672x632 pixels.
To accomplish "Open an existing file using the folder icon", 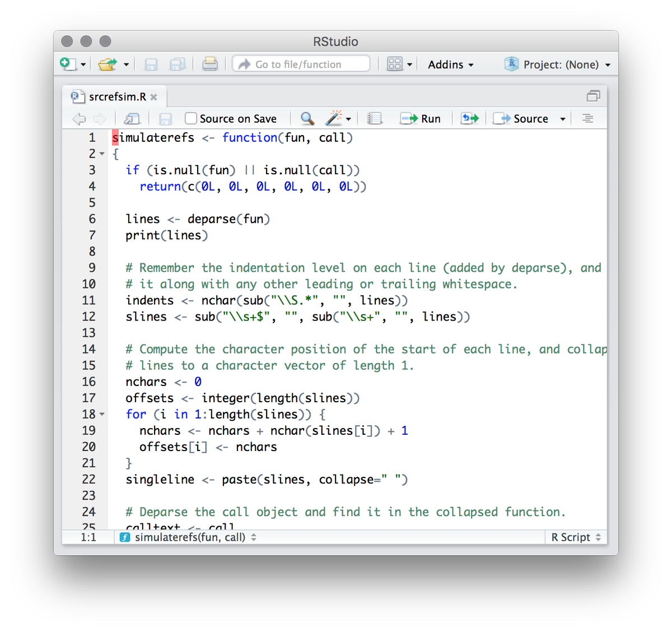I will point(108,64).
